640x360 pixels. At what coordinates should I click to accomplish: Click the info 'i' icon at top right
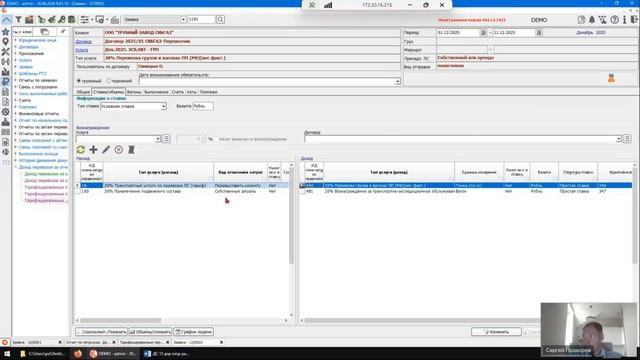(624, 20)
